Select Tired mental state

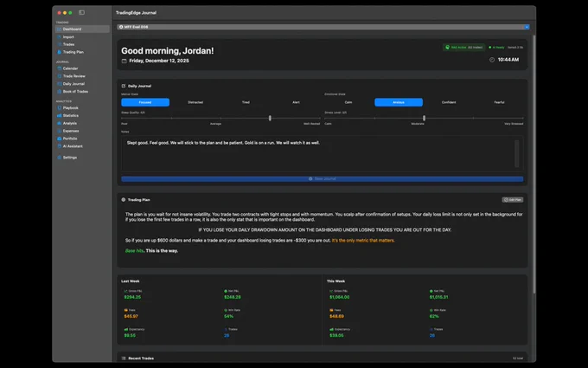click(x=246, y=102)
